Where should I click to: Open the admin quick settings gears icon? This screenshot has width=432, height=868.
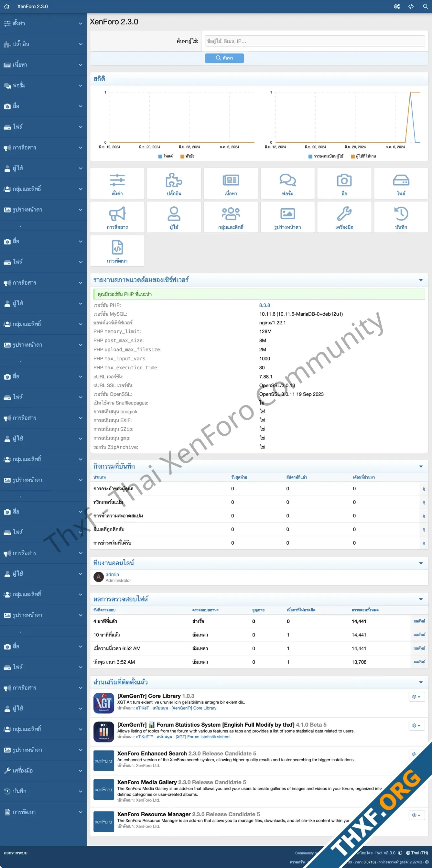point(397,6)
